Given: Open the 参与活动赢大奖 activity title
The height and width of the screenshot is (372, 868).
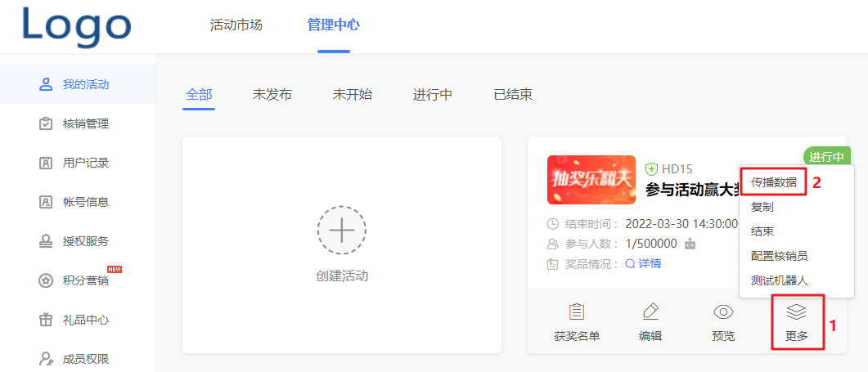Looking at the screenshot, I should click(x=692, y=190).
